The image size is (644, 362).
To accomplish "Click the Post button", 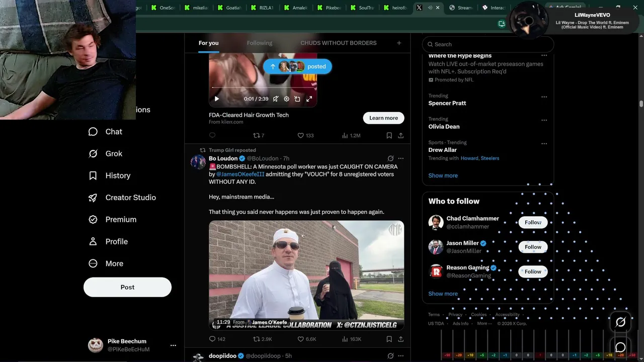I will pos(127,287).
